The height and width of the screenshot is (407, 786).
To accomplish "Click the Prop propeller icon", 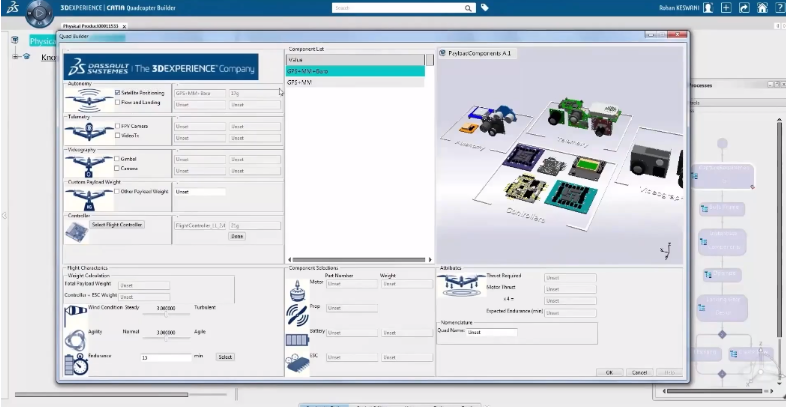I will (297, 316).
